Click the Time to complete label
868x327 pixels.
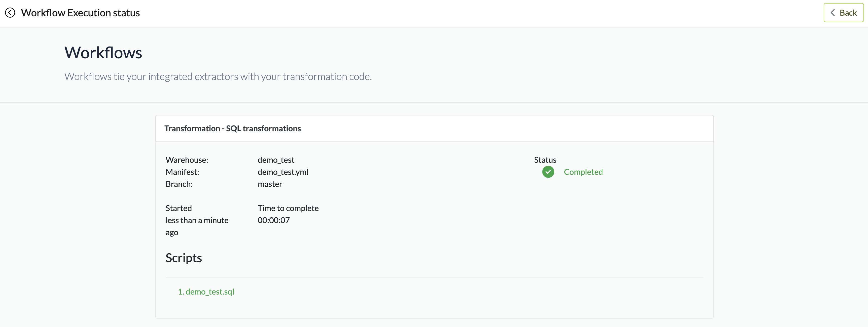[x=288, y=208]
